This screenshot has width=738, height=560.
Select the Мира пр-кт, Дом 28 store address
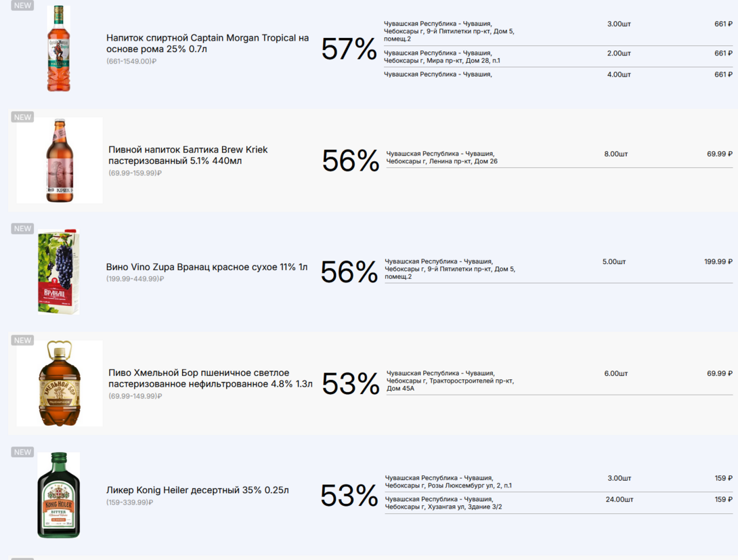(441, 57)
